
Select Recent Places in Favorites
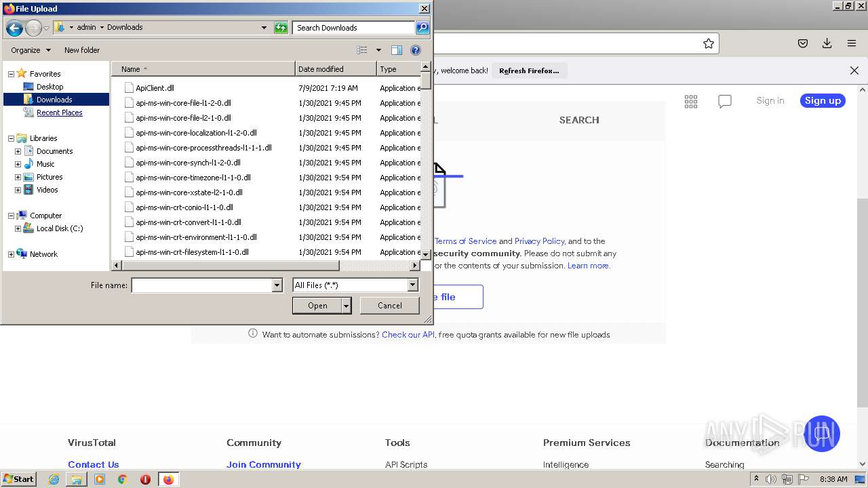pos(59,113)
